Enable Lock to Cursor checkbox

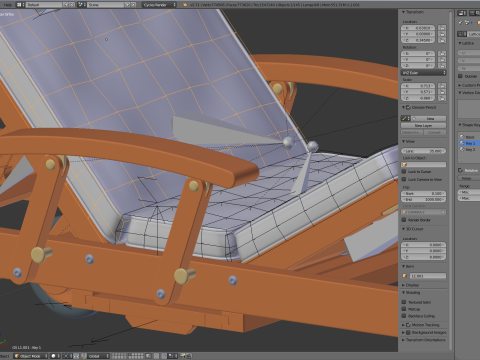[x=404, y=172]
